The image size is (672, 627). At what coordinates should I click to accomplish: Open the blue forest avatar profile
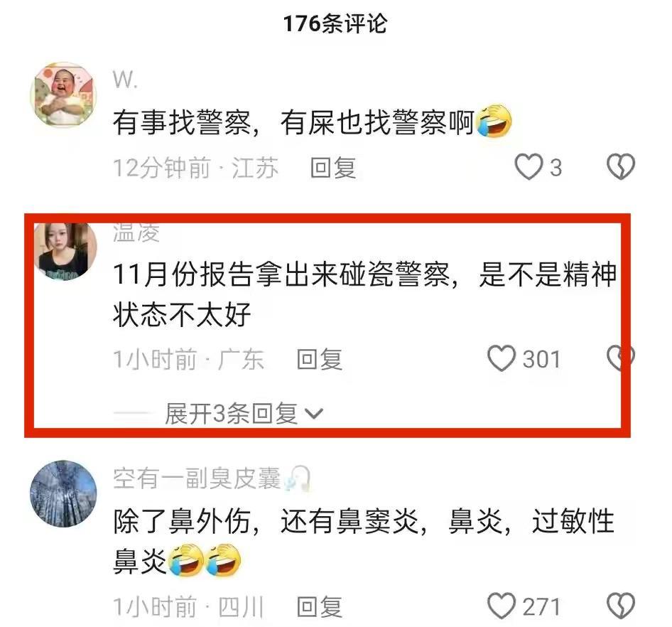pyautogui.click(x=63, y=493)
